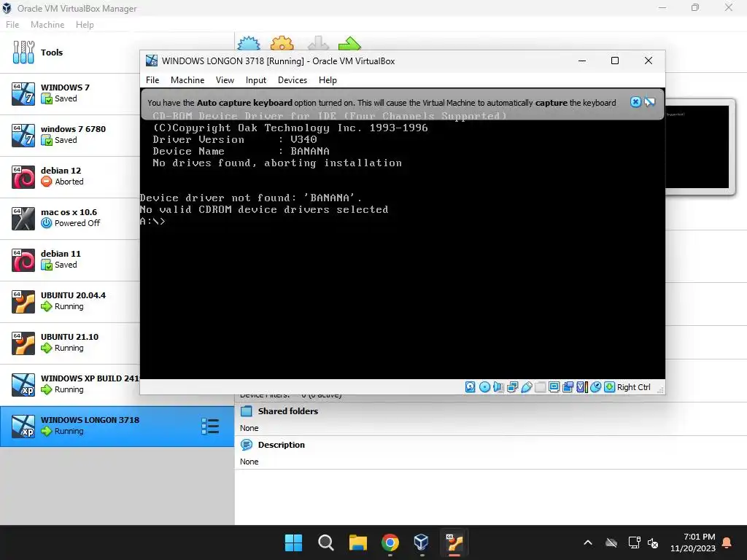Click the muted volume icon in system tray
Image resolution: width=747 pixels, height=560 pixels.
click(653, 542)
